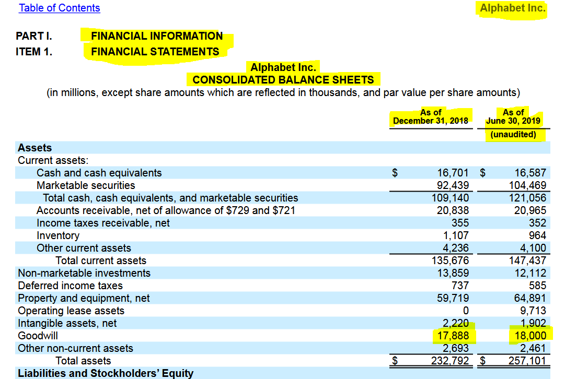Select the "Goodwill" row label

tap(38, 336)
